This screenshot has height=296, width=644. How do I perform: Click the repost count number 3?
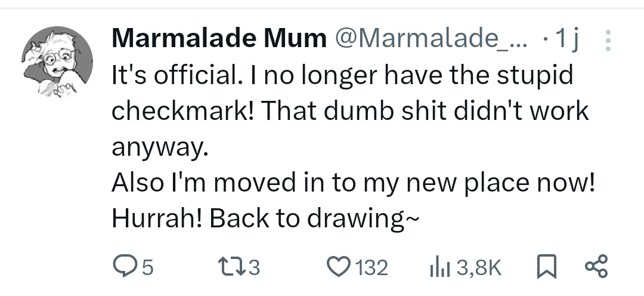coord(254,268)
